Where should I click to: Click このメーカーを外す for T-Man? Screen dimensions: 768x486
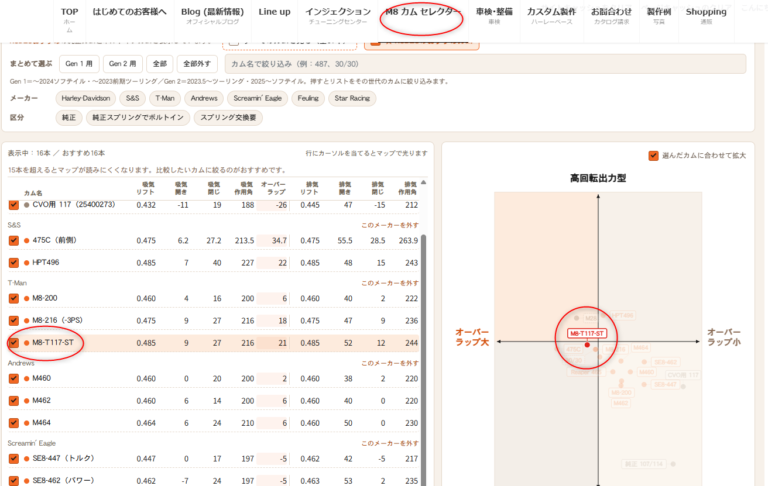[x=390, y=283]
